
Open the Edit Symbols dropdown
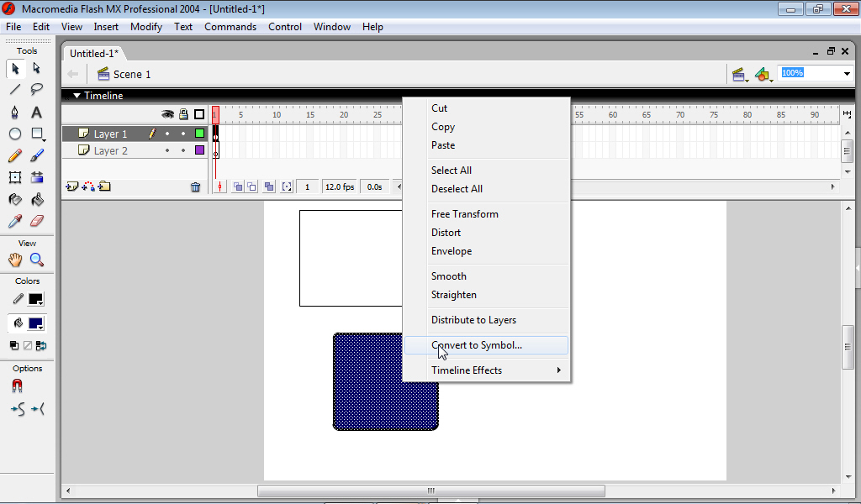pyautogui.click(x=763, y=75)
